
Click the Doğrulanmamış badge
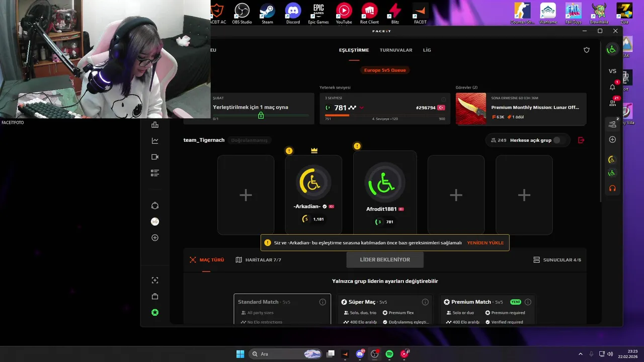249,140
